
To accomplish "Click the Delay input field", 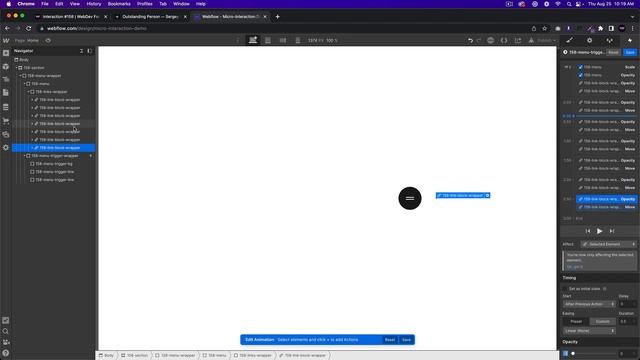I will click(627, 304).
